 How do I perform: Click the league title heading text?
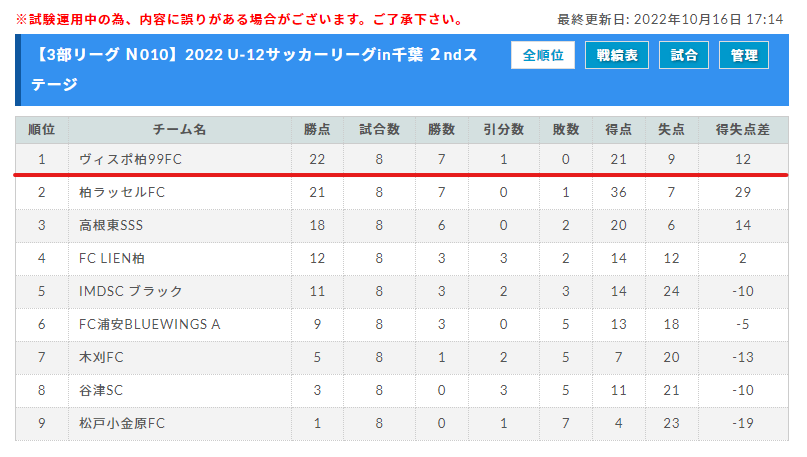coord(256,69)
